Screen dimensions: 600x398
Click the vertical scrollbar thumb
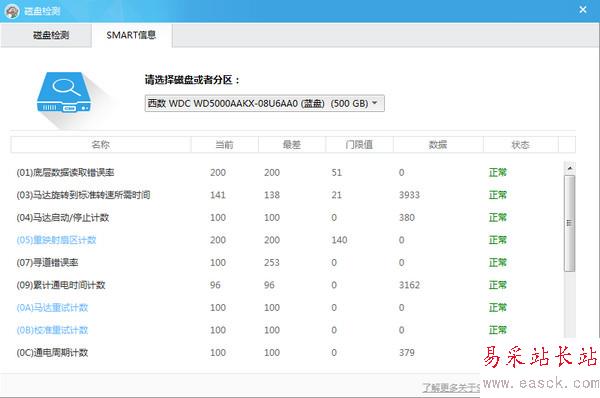(x=569, y=223)
